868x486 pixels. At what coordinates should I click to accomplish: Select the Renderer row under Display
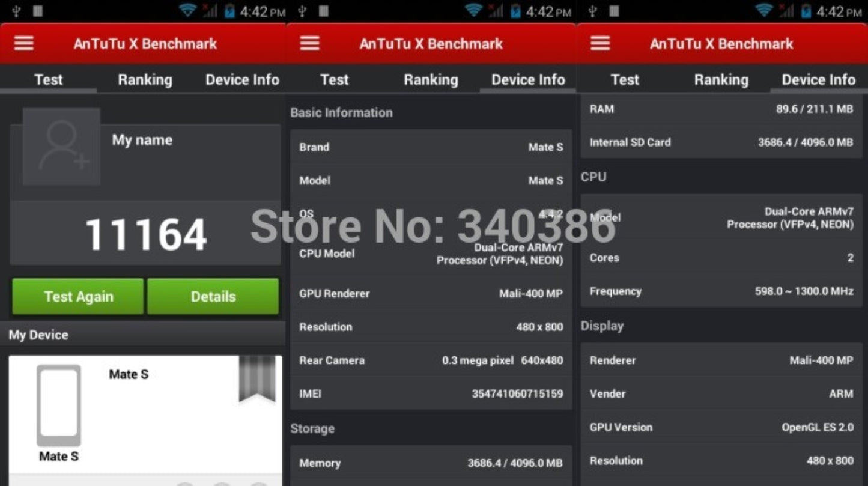pyautogui.click(x=721, y=360)
